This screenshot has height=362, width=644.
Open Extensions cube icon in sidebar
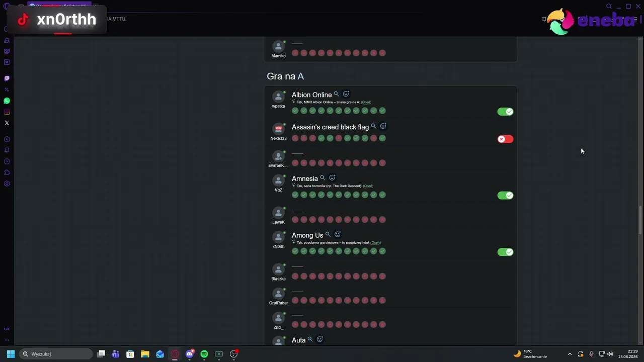7,172
